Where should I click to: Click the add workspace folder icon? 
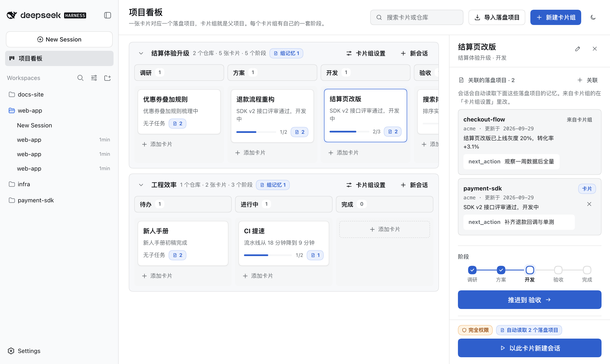tap(108, 78)
